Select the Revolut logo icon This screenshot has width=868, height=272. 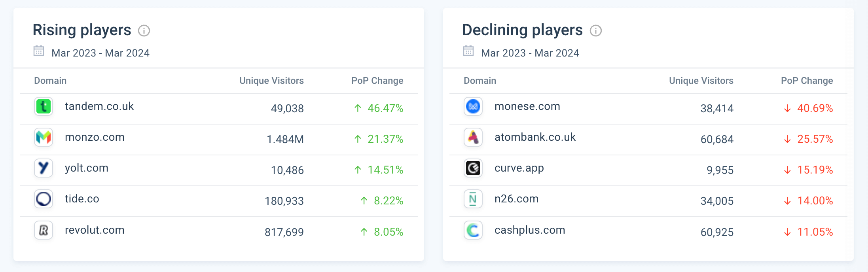(44, 230)
